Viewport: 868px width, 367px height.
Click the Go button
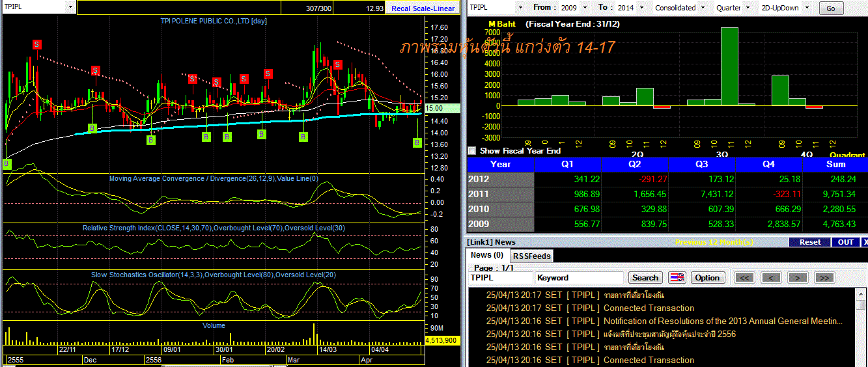(x=830, y=8)
